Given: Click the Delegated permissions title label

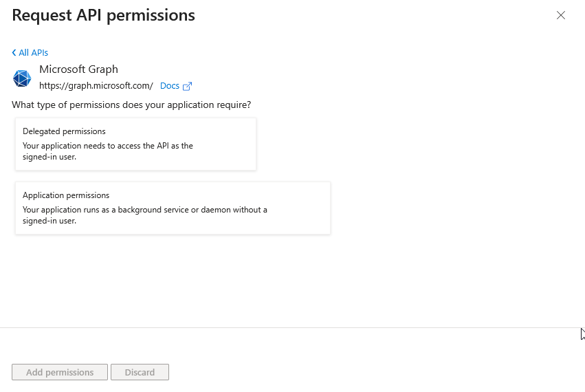Looking at the screenshot, I should (64, 131).
